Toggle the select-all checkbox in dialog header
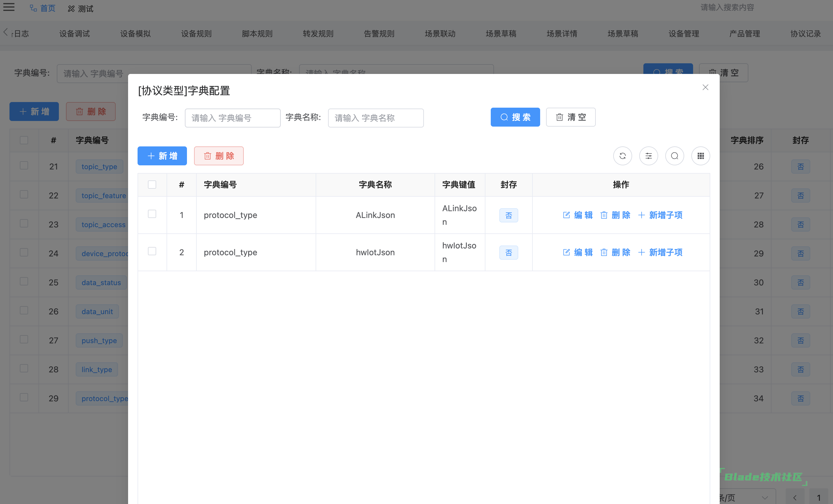 tap(152, 185)
